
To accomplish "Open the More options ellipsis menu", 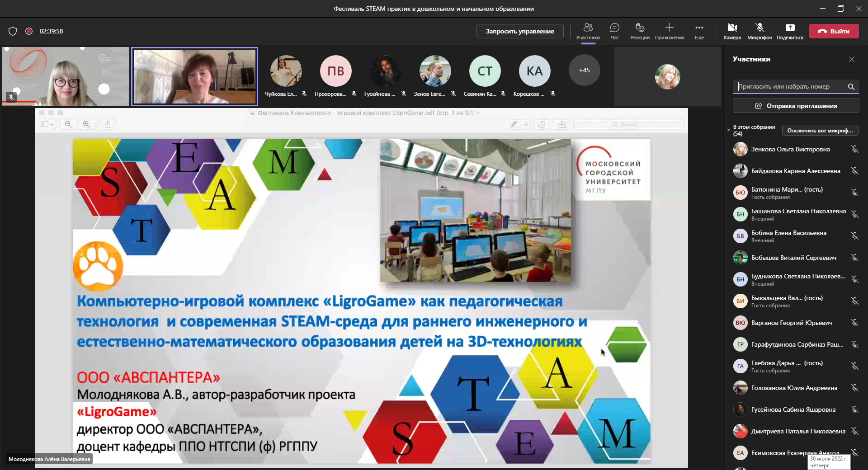I will [699, 28].
